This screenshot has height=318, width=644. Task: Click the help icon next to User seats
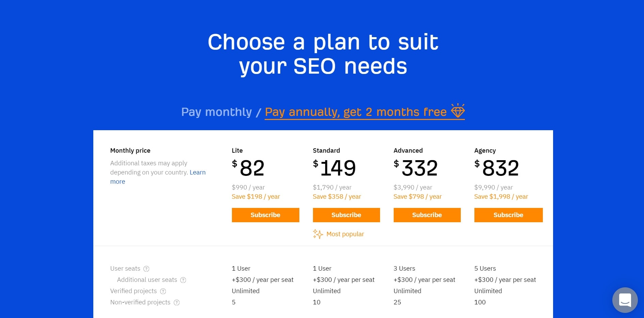coord(146,269)
